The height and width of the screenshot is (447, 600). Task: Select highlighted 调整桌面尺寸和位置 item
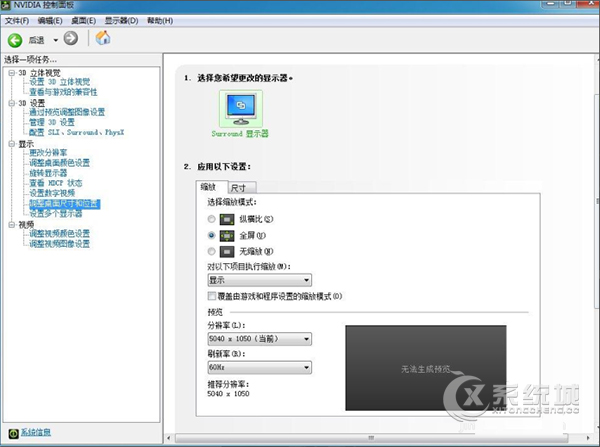tap(65, 204)
